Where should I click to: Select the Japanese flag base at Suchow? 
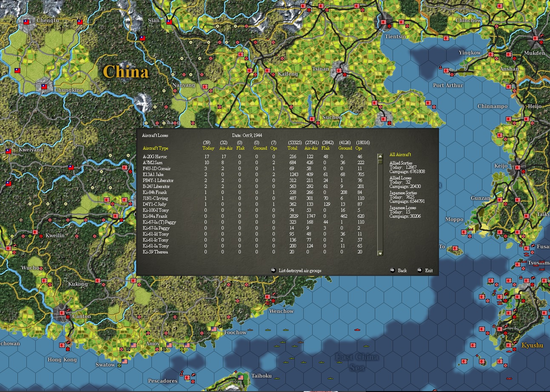[x=312, y=119]
